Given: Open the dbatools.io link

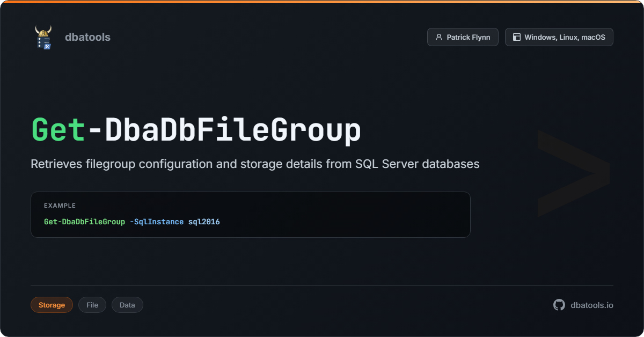Looking at the screenshot, I should click(x=592, y=305).
